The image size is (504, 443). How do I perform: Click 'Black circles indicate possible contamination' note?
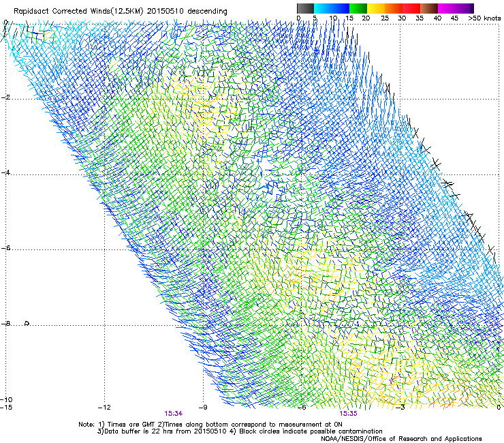click(311, 431)
